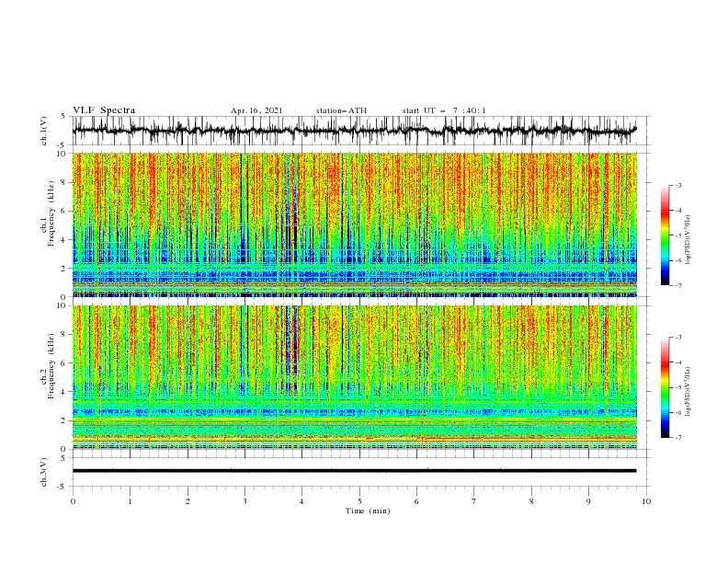Click the flat ch.3 voltage trace

354,471
